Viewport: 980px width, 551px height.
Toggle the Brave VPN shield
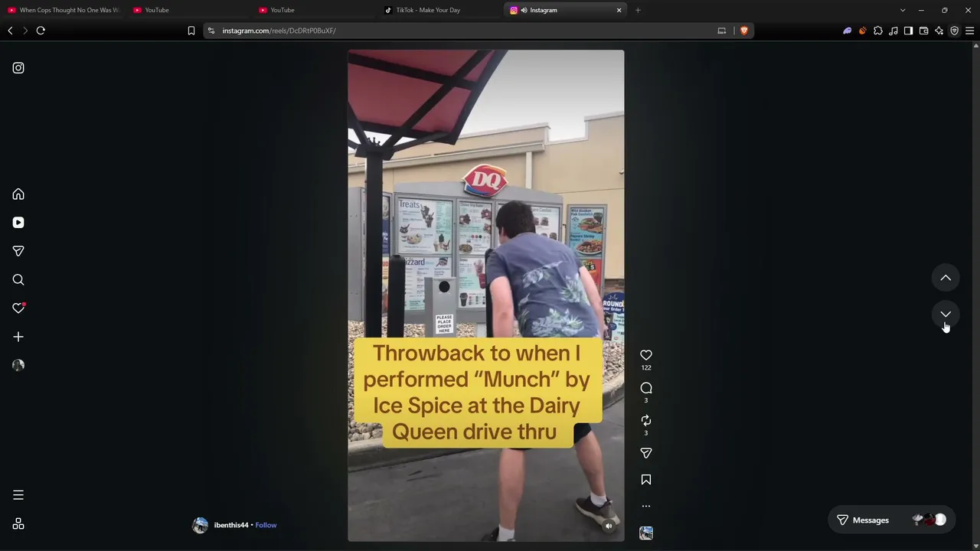955,31
